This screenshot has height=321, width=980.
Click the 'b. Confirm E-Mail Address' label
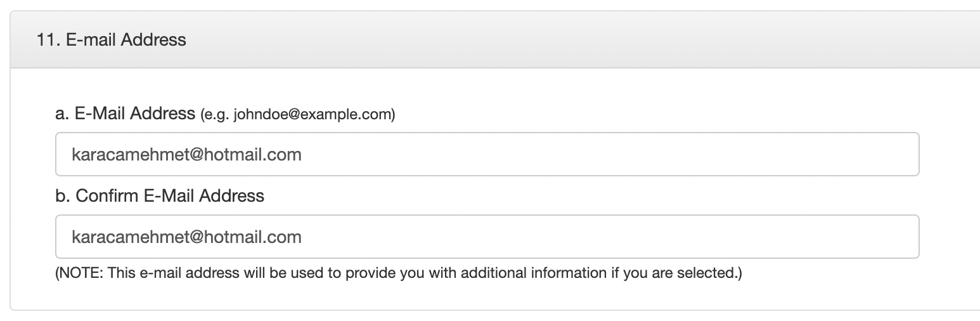pos(160,196)
